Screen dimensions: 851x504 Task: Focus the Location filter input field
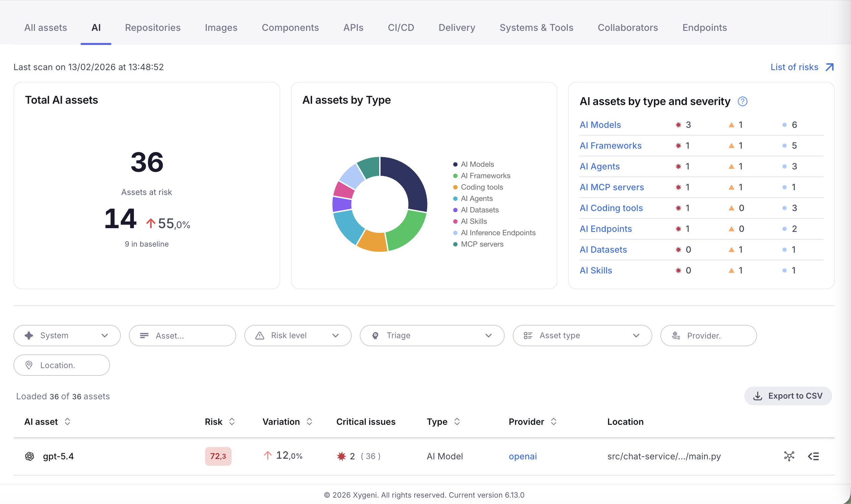61,365
